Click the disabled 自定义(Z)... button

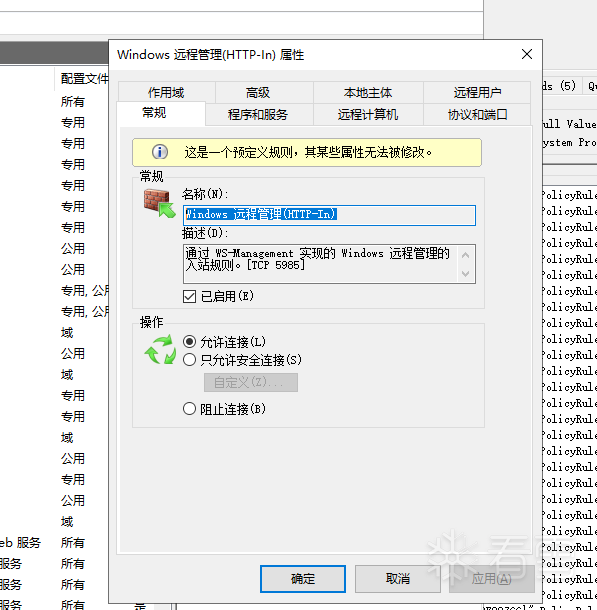point(251,382)
